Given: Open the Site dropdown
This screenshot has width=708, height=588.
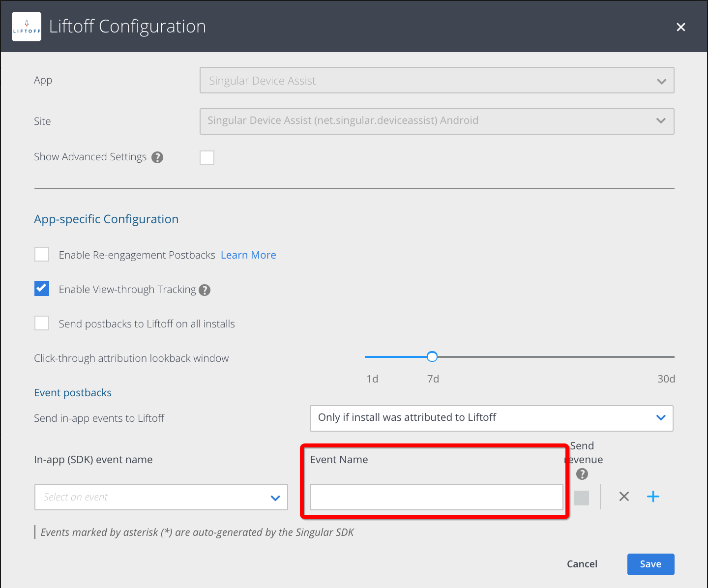Looking at the screenshot, I should 437,121.
